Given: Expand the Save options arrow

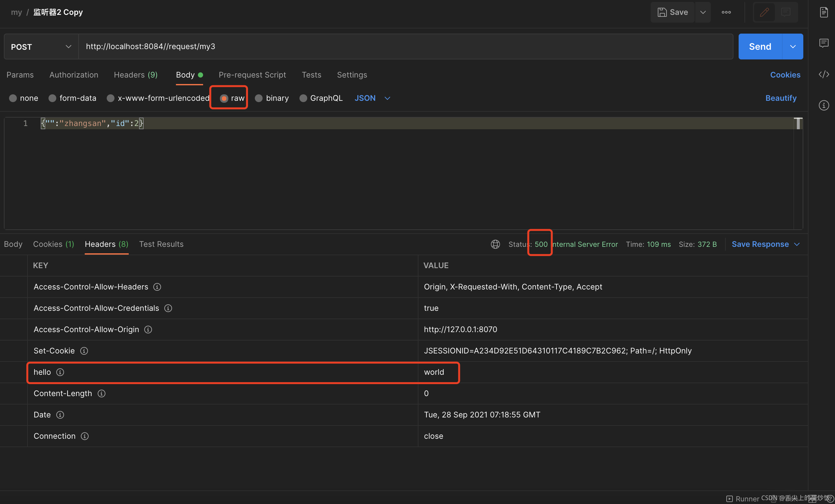Looking at the screenshot, I should click(x=703, y=12).
